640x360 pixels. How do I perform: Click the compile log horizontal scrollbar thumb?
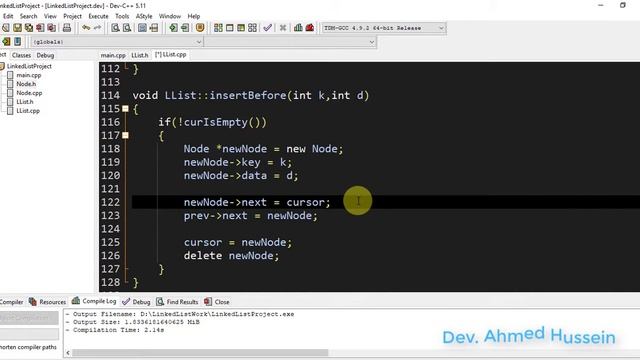(200, 353)
